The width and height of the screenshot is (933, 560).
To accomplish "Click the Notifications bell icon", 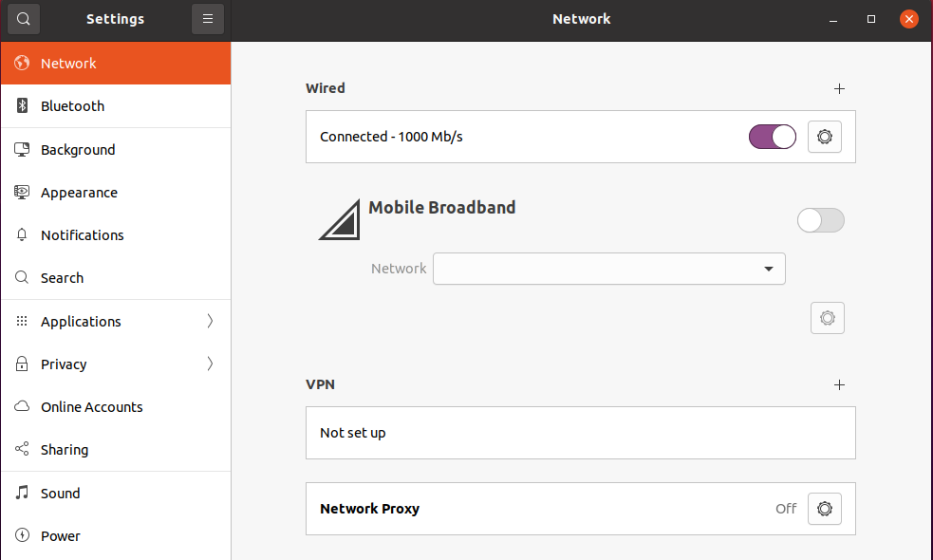I will (x=22, y=235).
